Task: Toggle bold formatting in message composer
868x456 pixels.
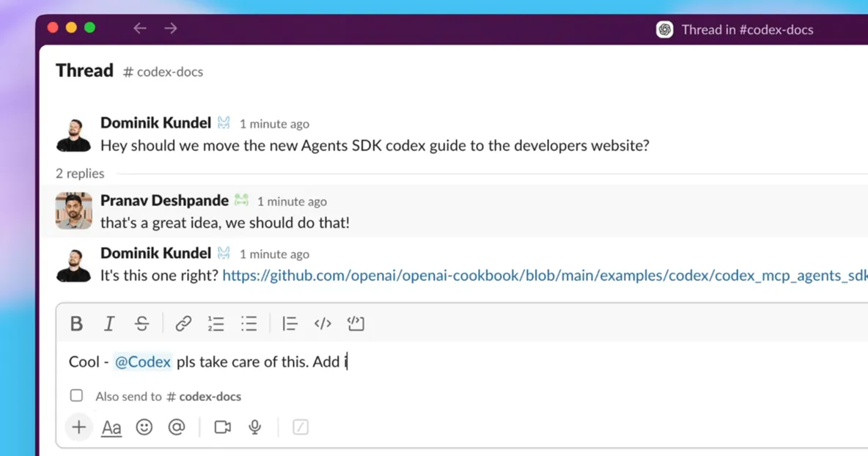Action: click(76, 323)
